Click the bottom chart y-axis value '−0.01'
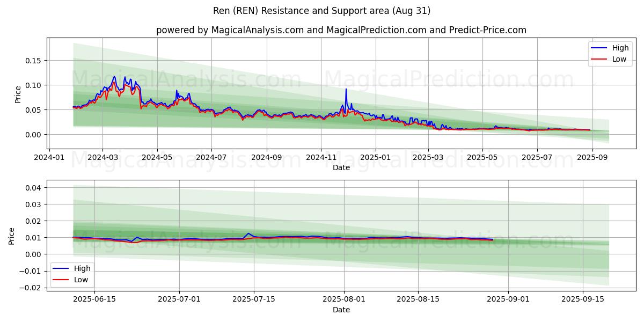This screenshot has height=322, width=644. (x=31, y=271)
